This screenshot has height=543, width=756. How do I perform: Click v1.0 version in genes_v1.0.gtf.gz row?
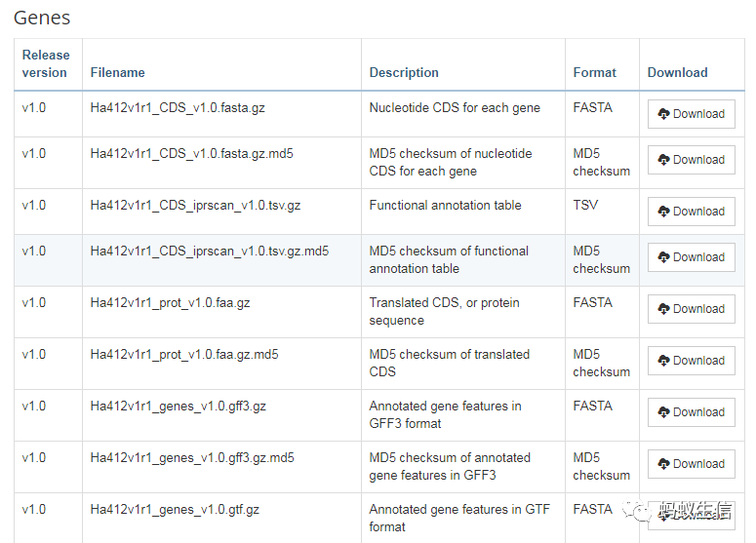tap(34, 509)
